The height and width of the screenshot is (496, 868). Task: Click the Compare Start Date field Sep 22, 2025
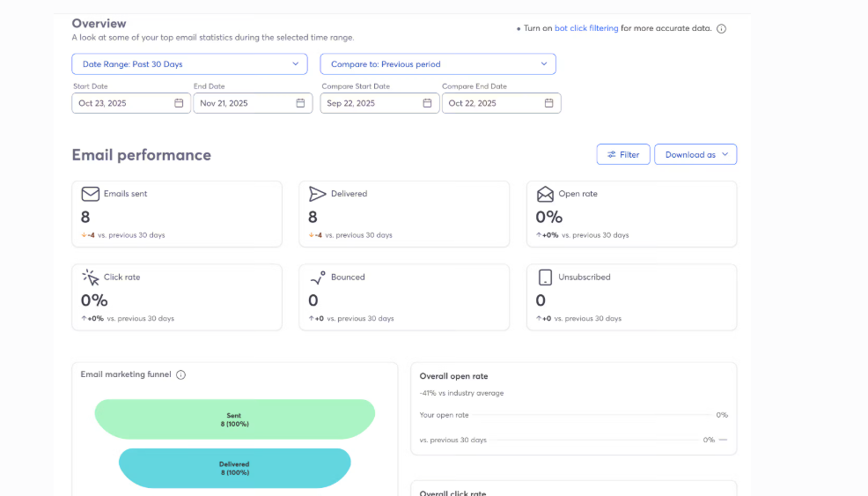tap(379, 103)
